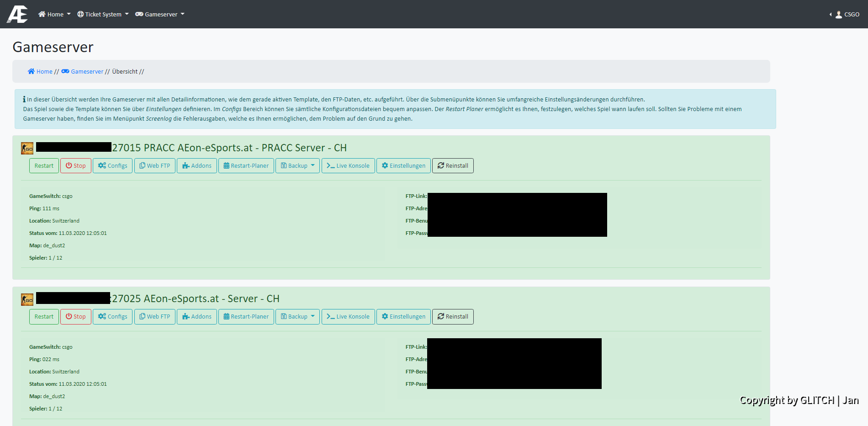Open the Gameserver menu in navbar

(x=160, y=15)
